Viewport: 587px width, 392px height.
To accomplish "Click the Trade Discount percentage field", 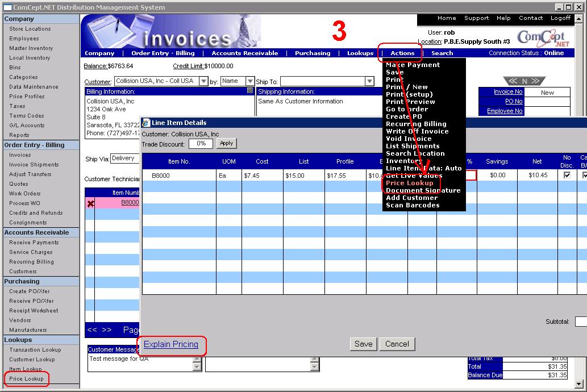I will point(201,144).
